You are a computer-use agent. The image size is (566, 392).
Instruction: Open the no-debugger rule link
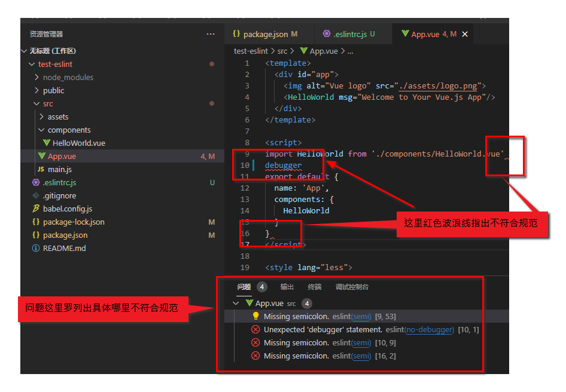(x=429, y=330)
